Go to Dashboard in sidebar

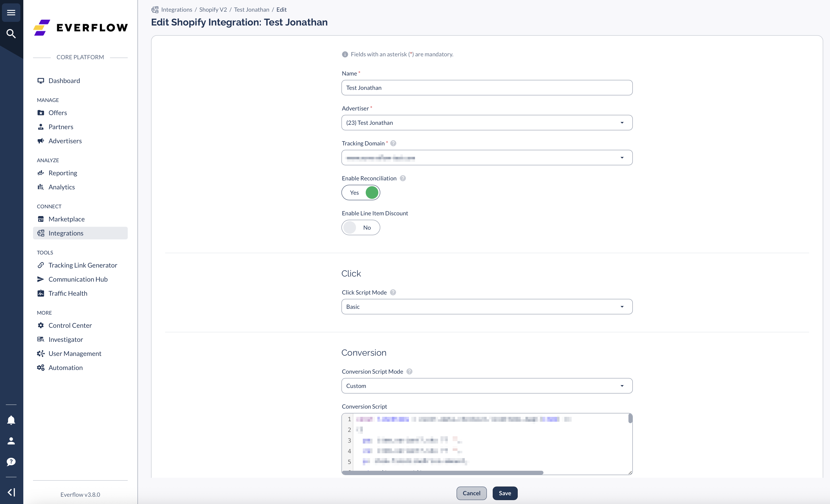[80, 80]
